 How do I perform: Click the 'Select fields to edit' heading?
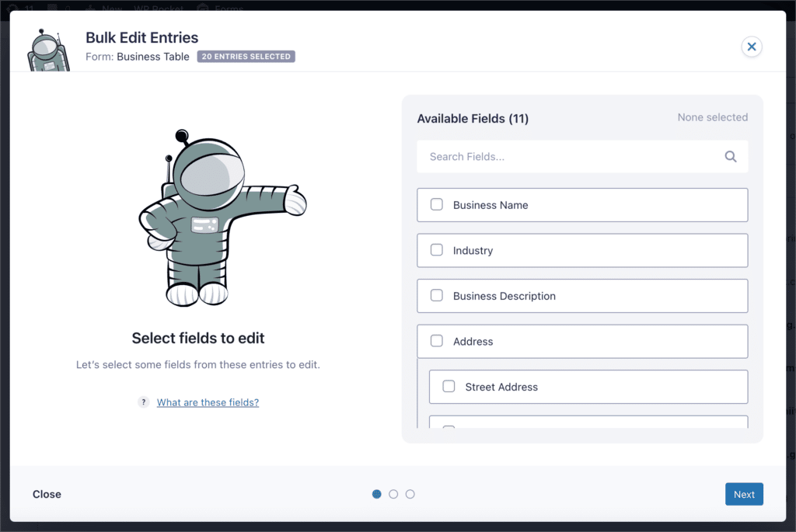198,339
